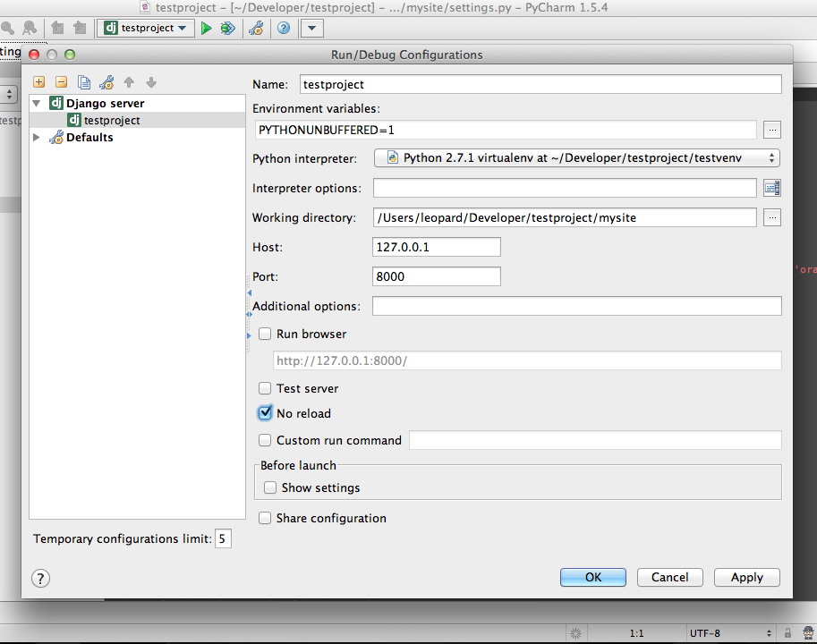Copy the testproject configuration
Screen dimensions: 817x644
pyautogui.click(x=83, y=81)
